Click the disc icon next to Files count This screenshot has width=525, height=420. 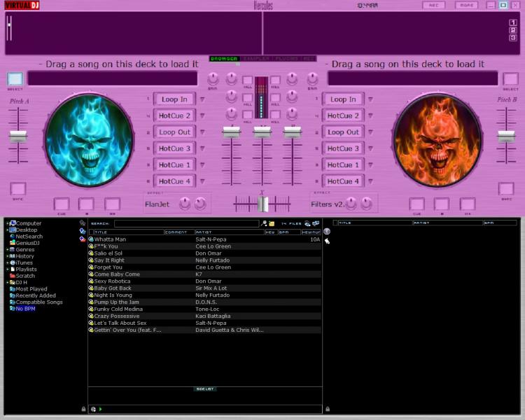pos(307,223)
